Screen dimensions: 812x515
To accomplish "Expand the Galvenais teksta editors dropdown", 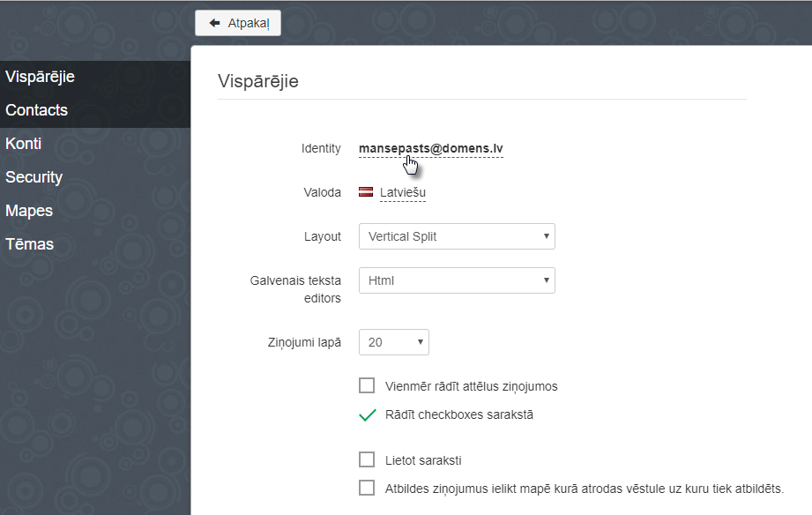I will (457, 280).
